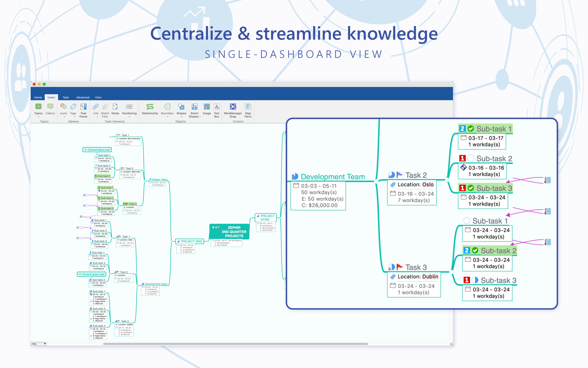Choose the Shapes tool icon
588x368 pixels.
point(181,107)
